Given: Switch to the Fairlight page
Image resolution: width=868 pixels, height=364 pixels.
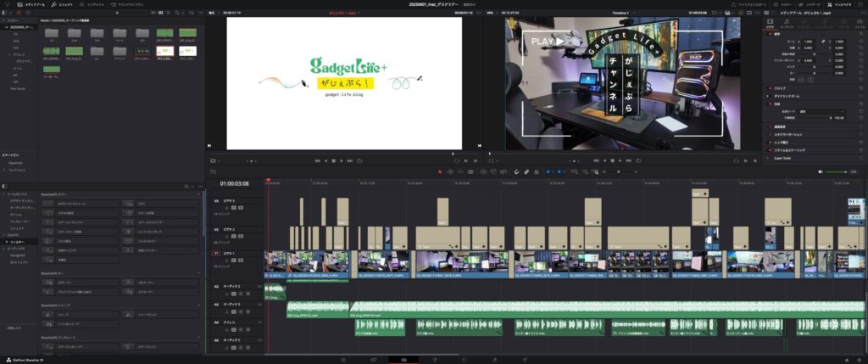Looking at the screenshot, I should 494,360.
